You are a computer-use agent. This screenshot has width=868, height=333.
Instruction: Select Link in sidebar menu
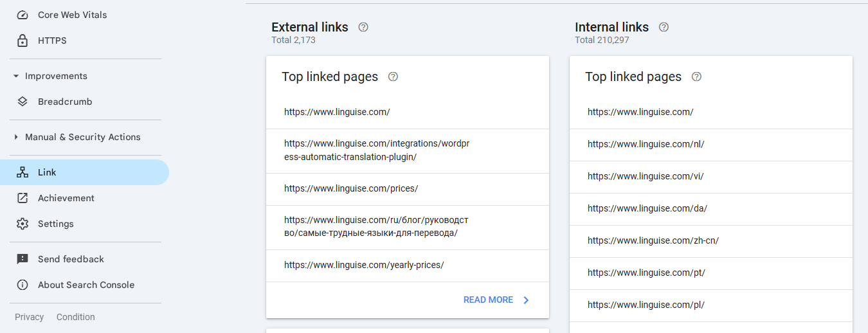[x=84, y=172]
